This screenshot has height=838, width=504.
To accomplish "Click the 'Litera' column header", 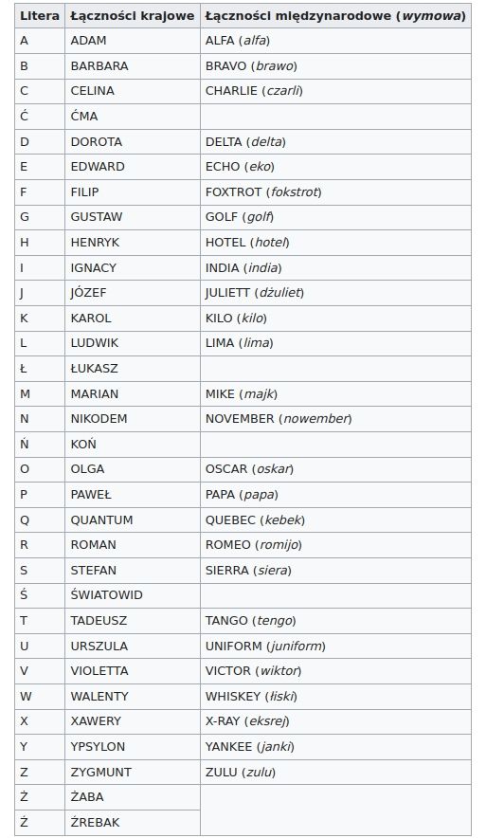I will click(x=40, y=15).
